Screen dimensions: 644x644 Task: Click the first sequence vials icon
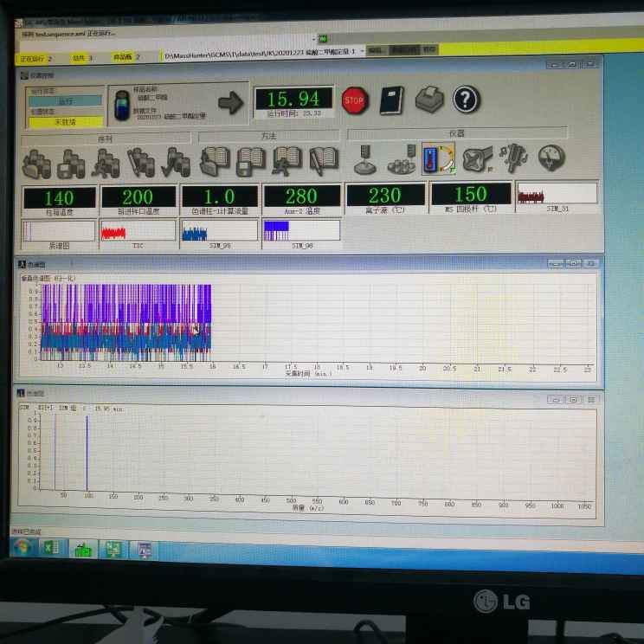pyautogui.click(x=36, y=162)
